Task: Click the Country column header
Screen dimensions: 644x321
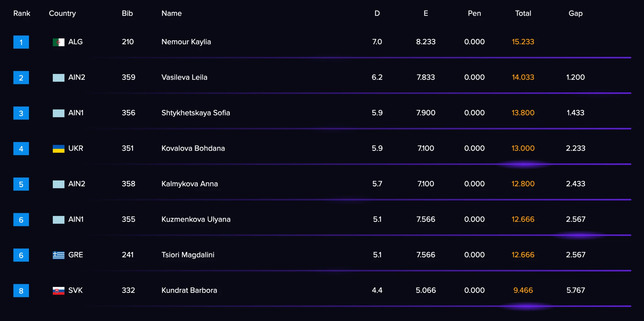Action: click(x=62, y=13)
